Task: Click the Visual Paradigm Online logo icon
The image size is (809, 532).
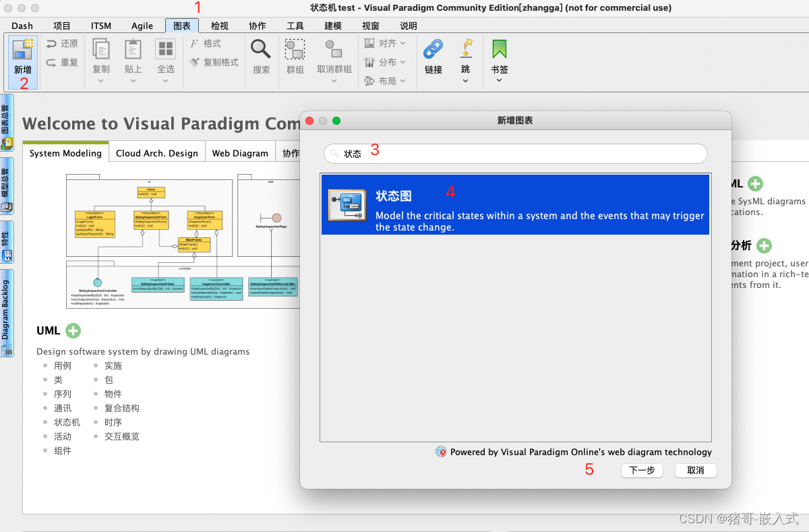Action: 441,452
